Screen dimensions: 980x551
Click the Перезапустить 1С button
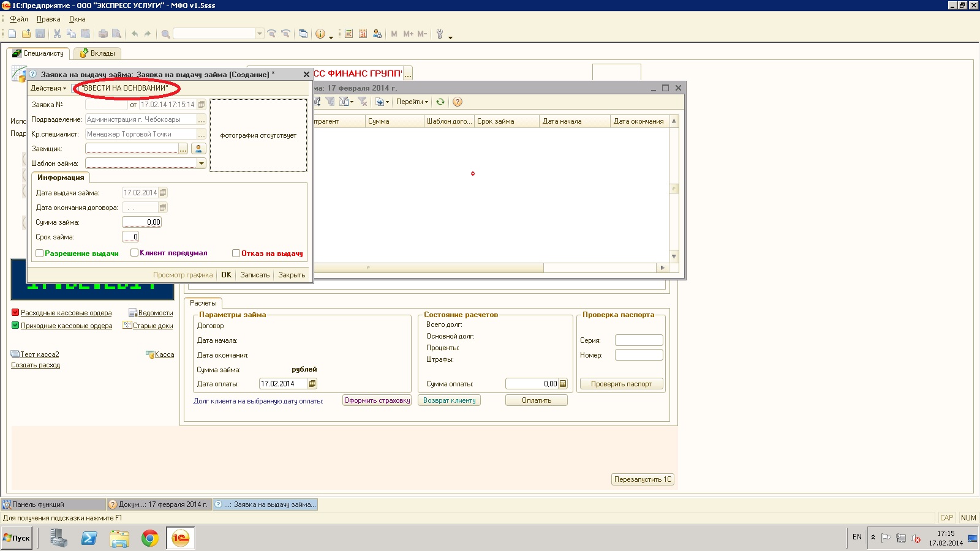(x=643, y=479)
